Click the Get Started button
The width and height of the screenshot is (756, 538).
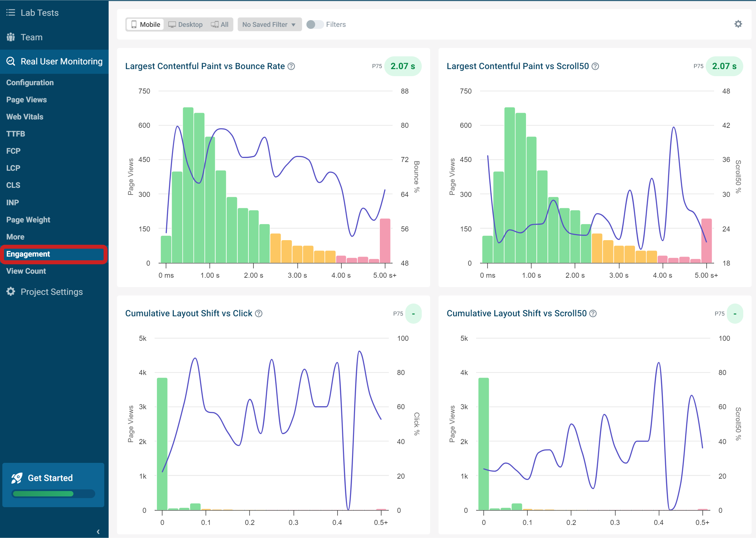[x=53, y=485]
